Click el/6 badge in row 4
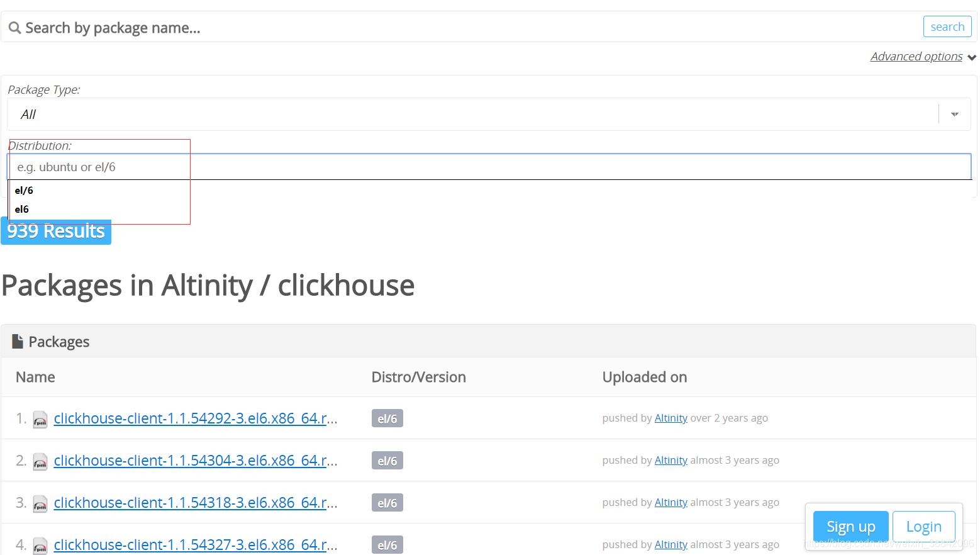 [x=387, y=545]
